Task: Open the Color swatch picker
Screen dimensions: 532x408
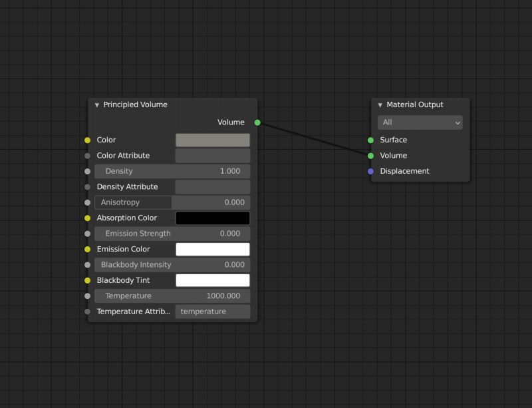Action: [212, 140]
